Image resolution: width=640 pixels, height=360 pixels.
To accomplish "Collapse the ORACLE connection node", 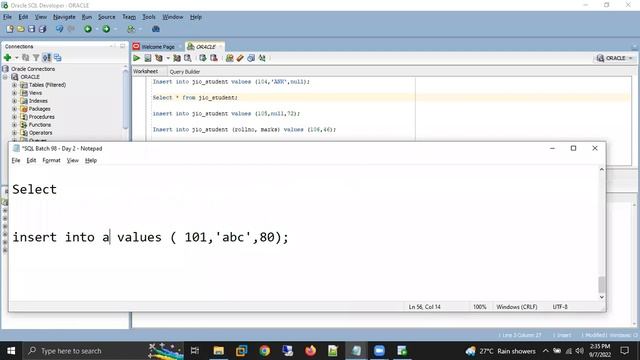I will pyautogui.click(x=5, y=77).
